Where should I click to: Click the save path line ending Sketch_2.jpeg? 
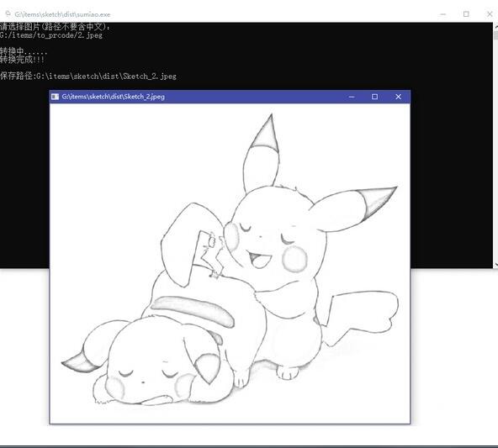[x=88, y=76]
